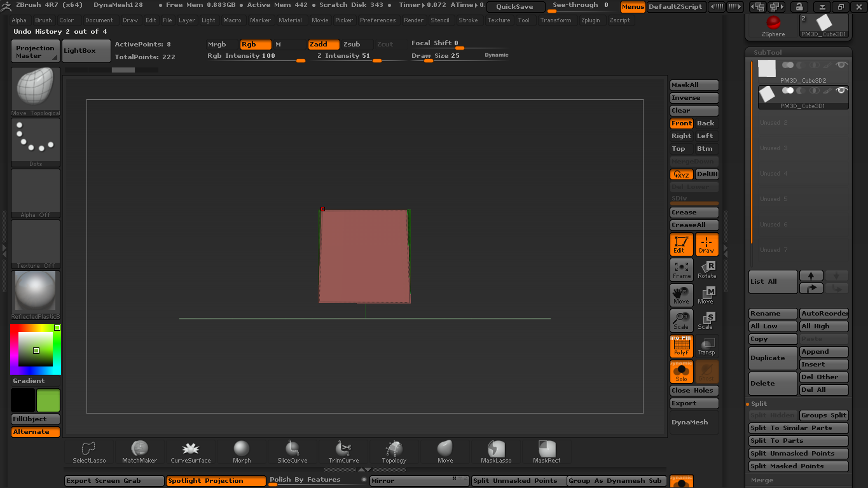Click the magnifier Scale view icon
This screenshot has width=868, height=488.
[x=682, y=321]
